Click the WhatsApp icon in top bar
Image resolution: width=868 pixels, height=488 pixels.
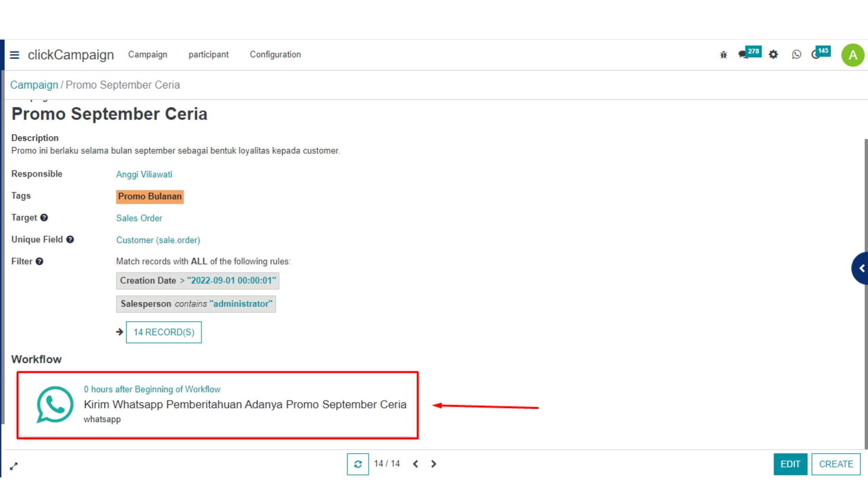point(796,54)
